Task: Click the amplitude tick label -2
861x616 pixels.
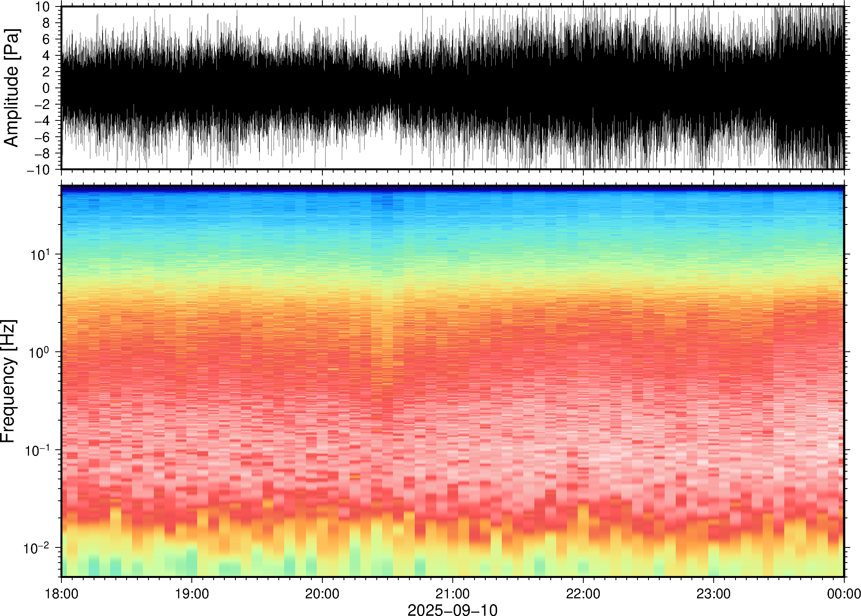Action: coord(42,104)
